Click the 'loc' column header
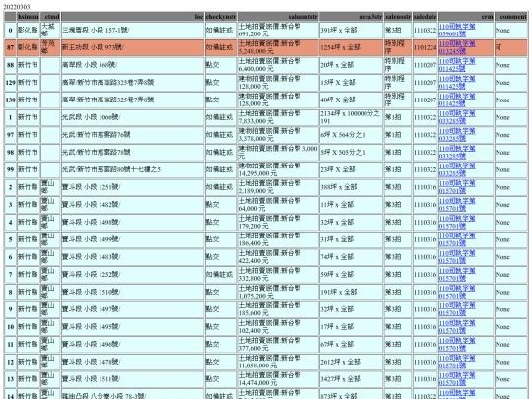 (x=132, y=17)
